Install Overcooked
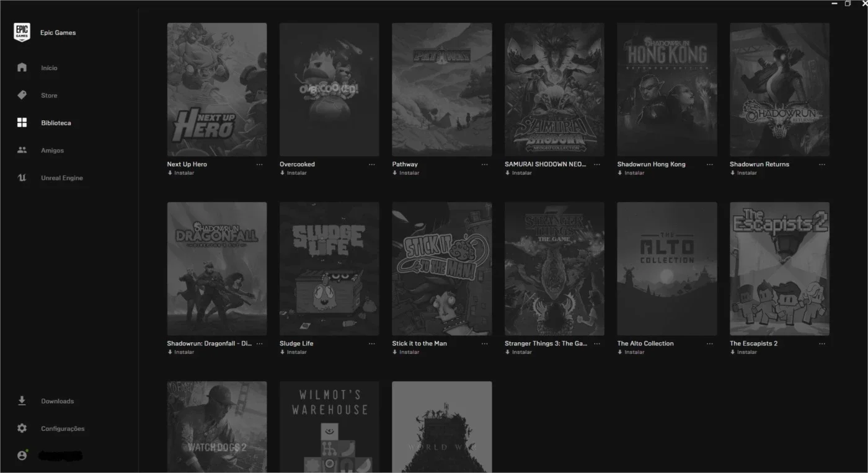The height and width of the screenshot is (473, 868). tap(293, 173)
